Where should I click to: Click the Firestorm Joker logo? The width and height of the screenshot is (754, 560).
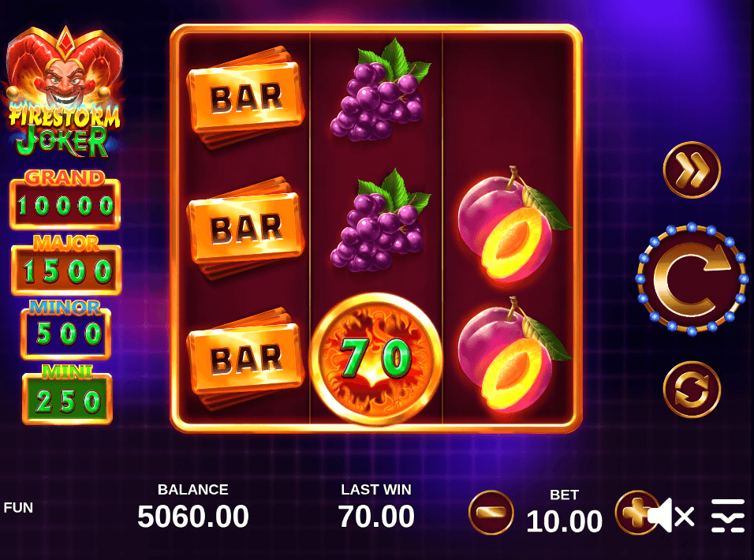pos(64,92)
